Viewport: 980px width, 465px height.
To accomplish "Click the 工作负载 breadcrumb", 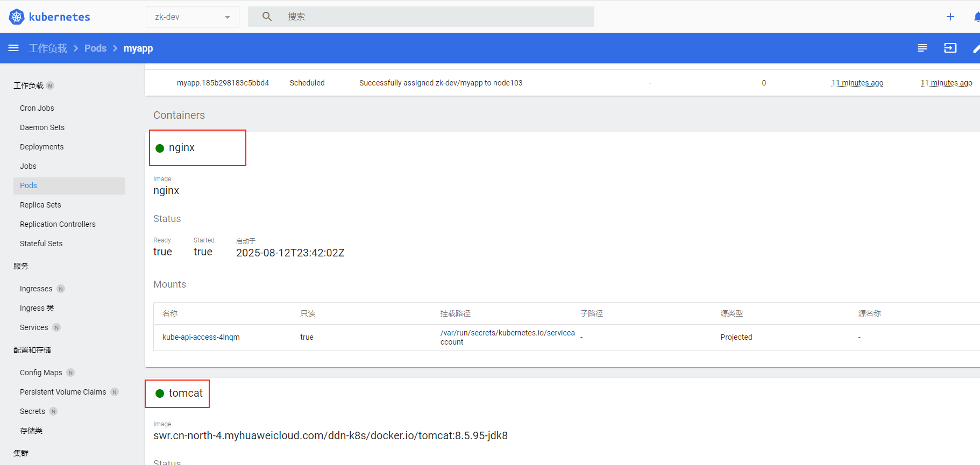I will click(x=48, y=48).
